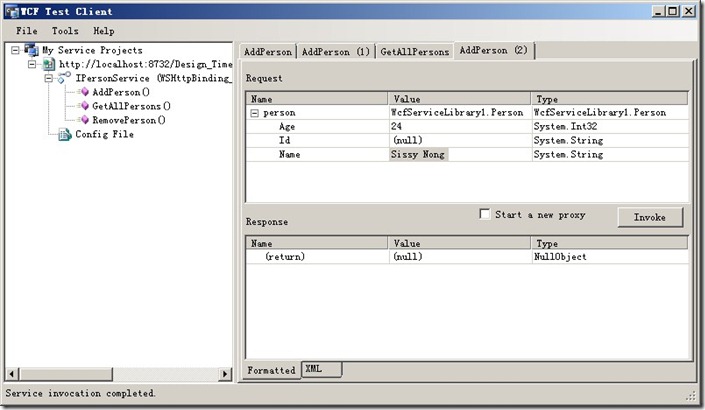Collapse the My Service Projects node

click(16, 50)
